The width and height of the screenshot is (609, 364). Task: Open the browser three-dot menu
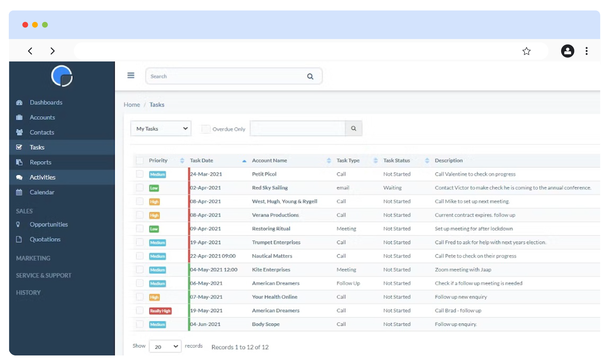(x=586, y=51)
